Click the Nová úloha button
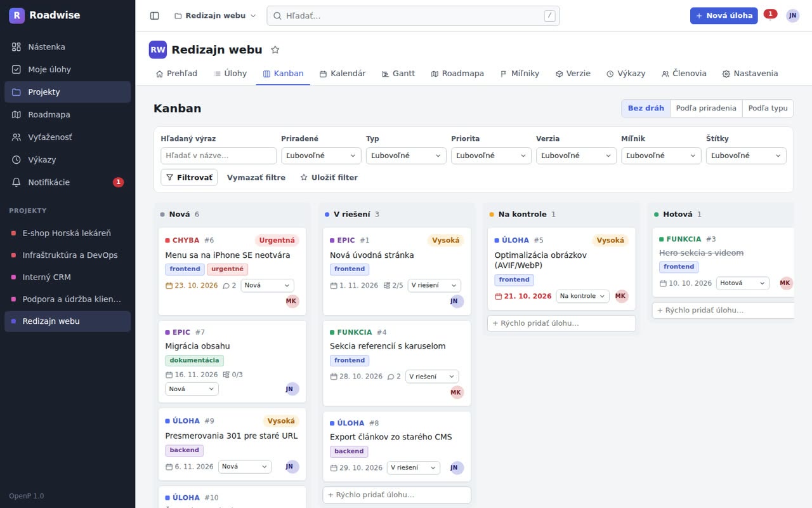This screenshot has width=812, height=508. [x=724, y=16]
